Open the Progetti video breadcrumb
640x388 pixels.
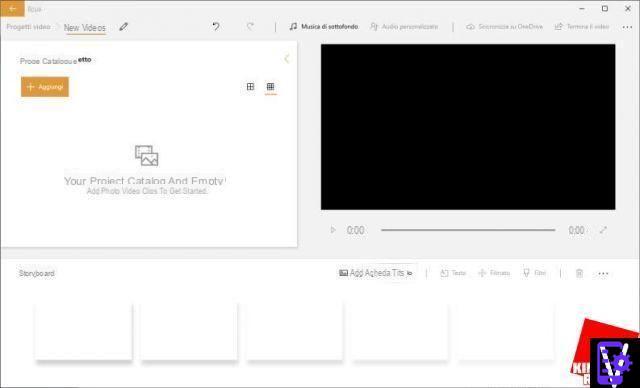[28, 27]
